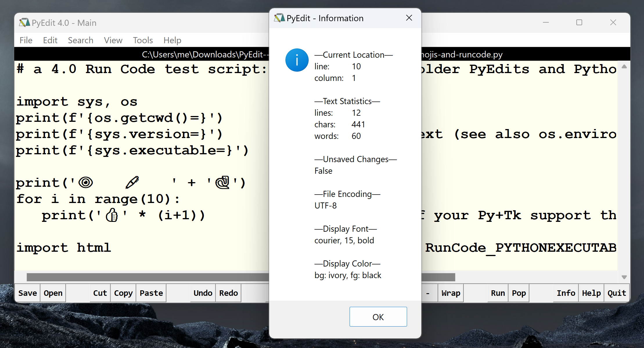
Task: Open the View menu
Action: [x=113, y=40]
